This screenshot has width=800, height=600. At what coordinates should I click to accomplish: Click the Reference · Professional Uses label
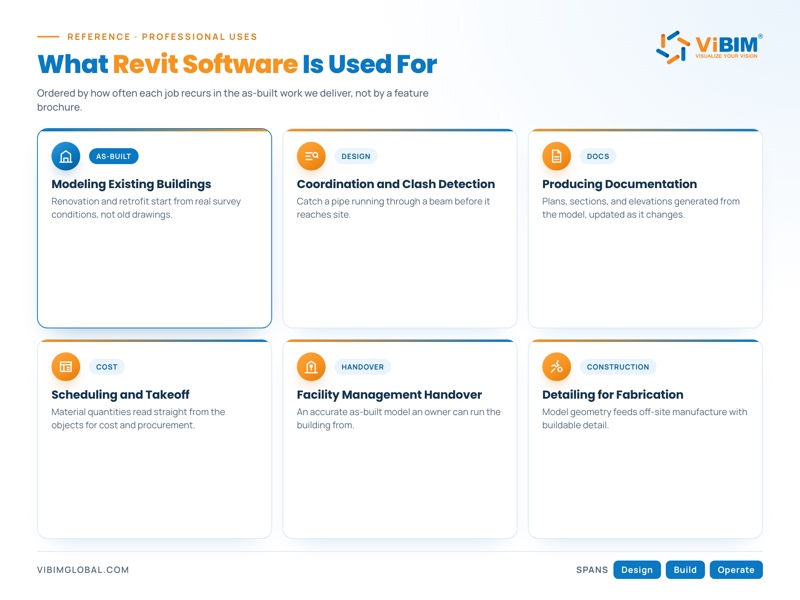162,37
